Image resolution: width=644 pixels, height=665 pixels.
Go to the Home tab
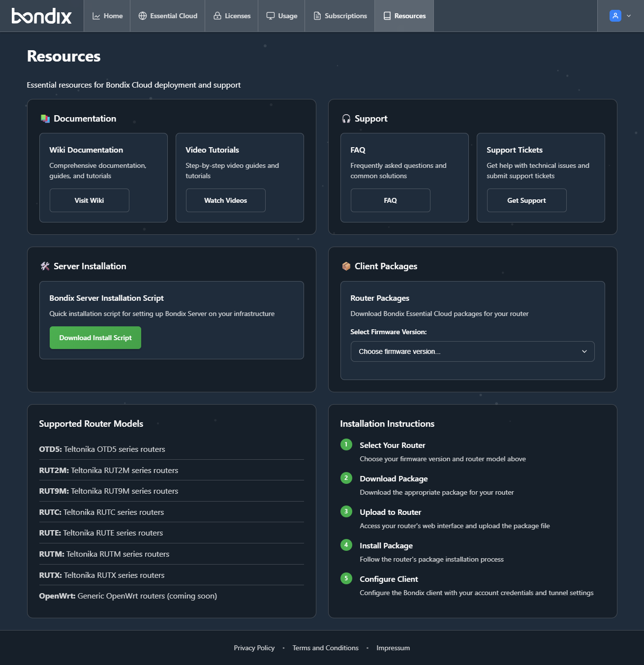tap(107, 16)
